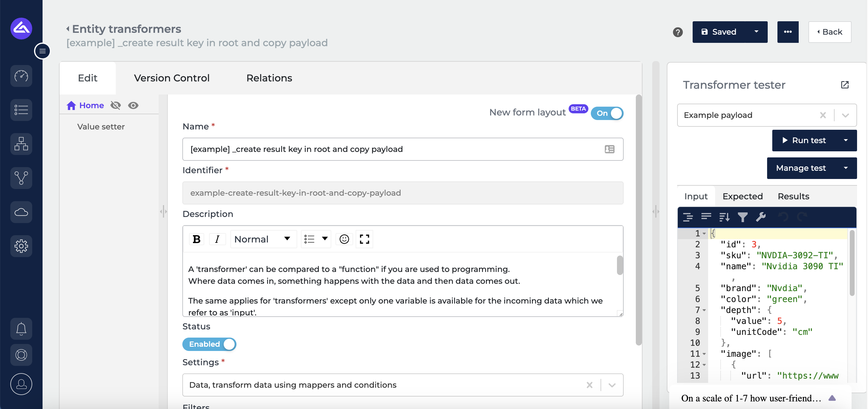Clear the Example payload selection
The height and width of the screenshot is (409, 868).
pyautogui.click(x=823, y=115)
